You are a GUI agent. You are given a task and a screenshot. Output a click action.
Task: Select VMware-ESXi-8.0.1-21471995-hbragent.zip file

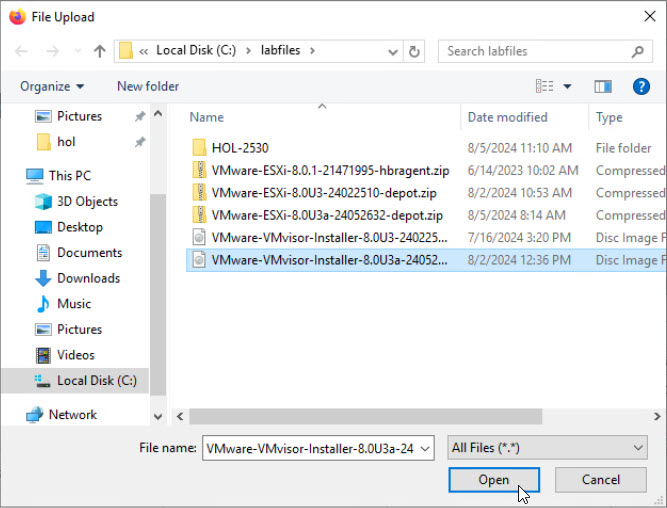point(330,171)
